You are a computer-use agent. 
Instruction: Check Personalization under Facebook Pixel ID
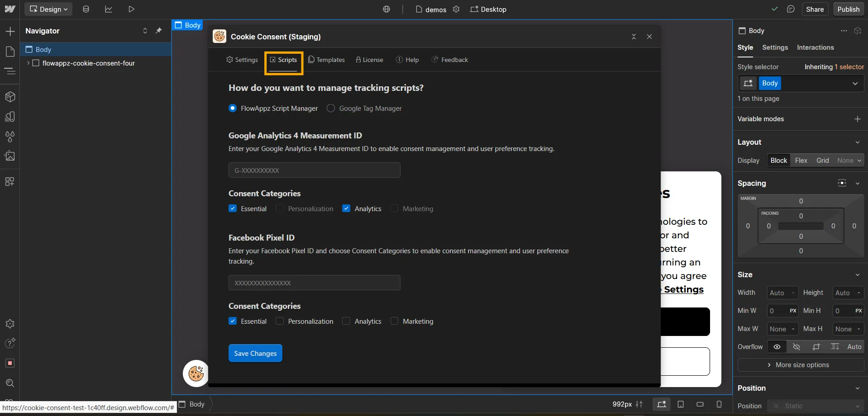pos(280,321)
